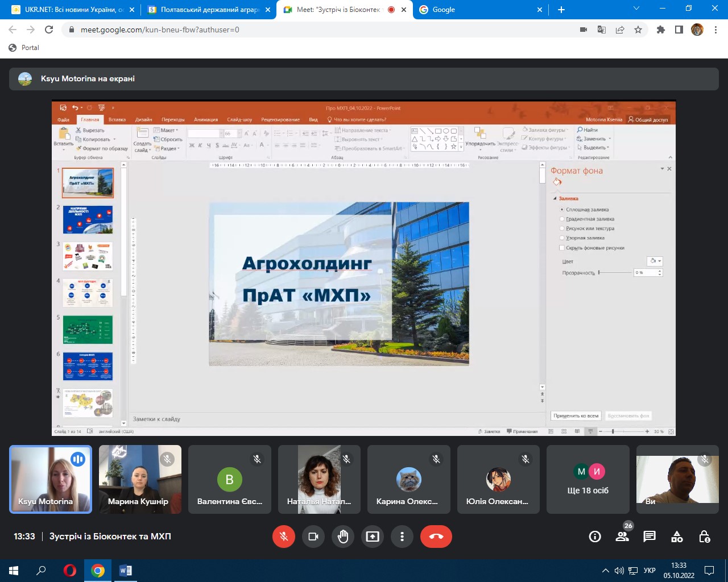The width and height of the screenshot is (728, 582).
Task: Open Chrome's tab search chevron
Action: click(636, 9)
